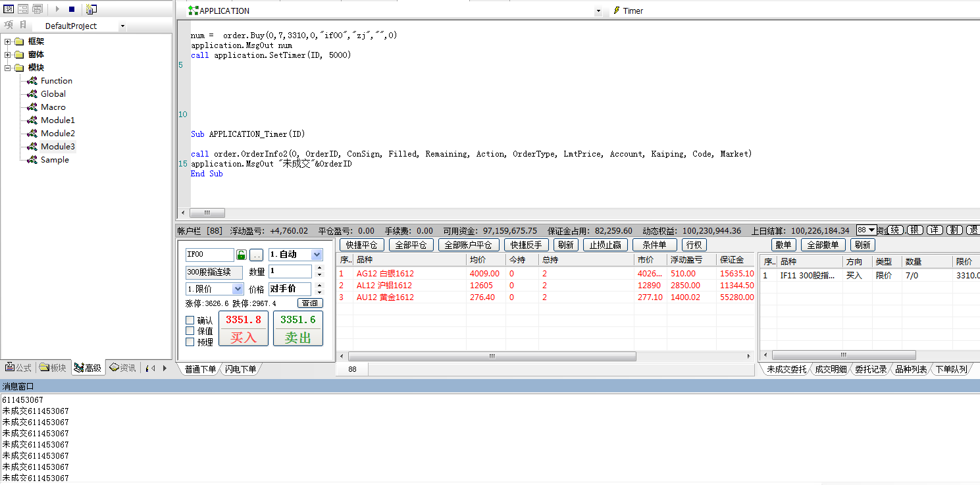
Task: Click the first code window toolbar icon
Action: [x=9, y=9]
